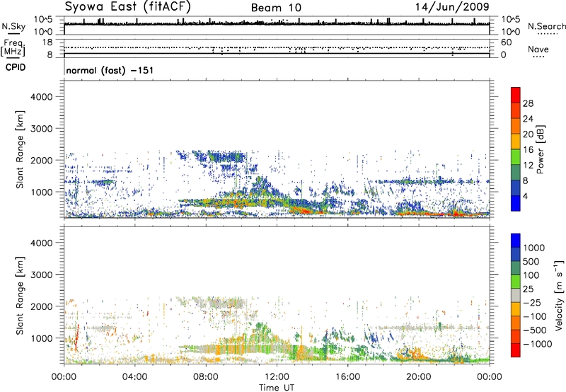Image resolution: width=566 pixels, height=392 pixels.
Task: Click the 'CPID' label
Action: pyautogui.click(x=16, y=67)
